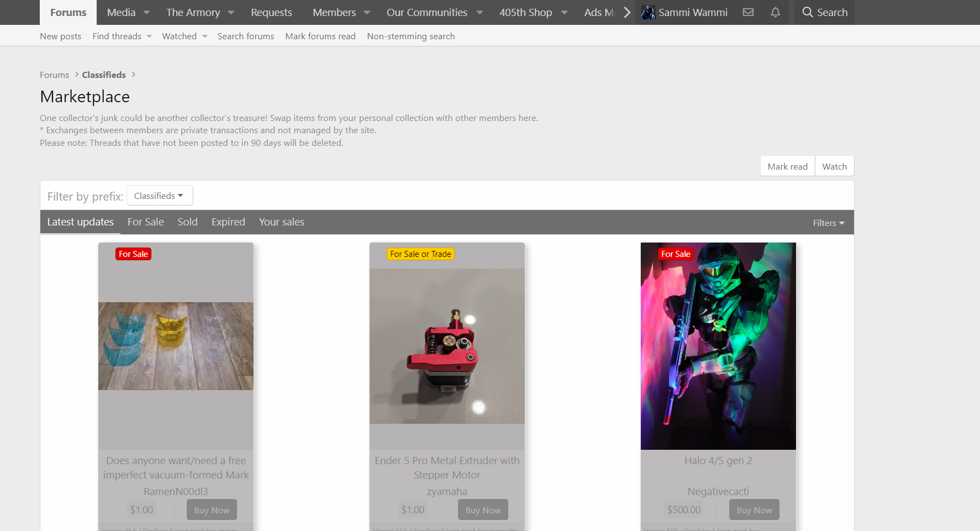This screenshot has width=980, height=531.
Task: Expand Find threads submenu arrow
Action: pos(149,36)
